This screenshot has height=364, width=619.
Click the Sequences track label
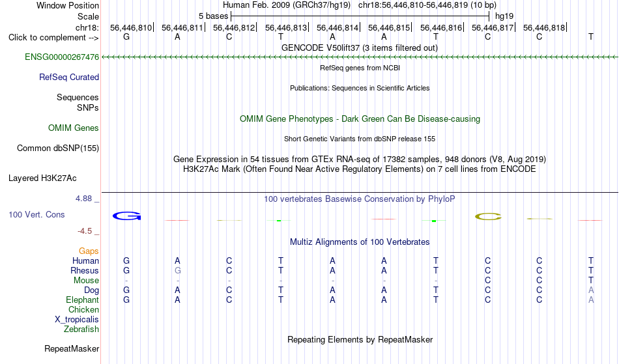[x=78, y=98]
